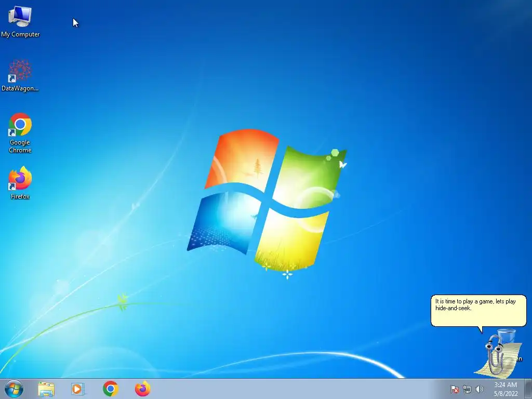The height and width of the screenshot is (399, 532).
Task: Open the My Computer desktop icon
Action: click(20, 21)
